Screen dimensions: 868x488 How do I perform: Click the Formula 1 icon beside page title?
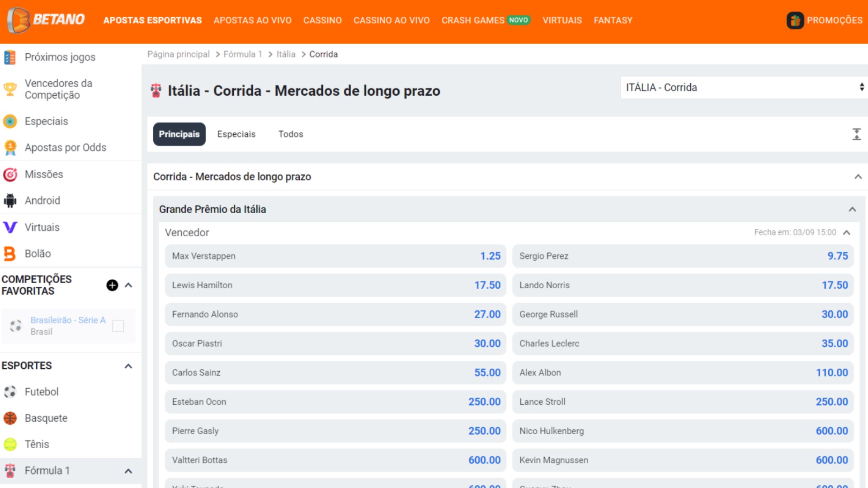click(156, 91)
